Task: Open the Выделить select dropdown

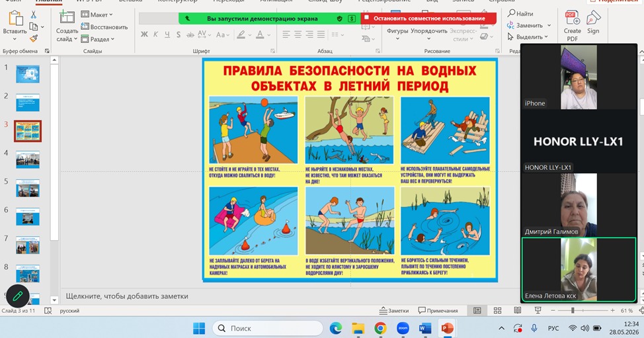Action: 528,36
